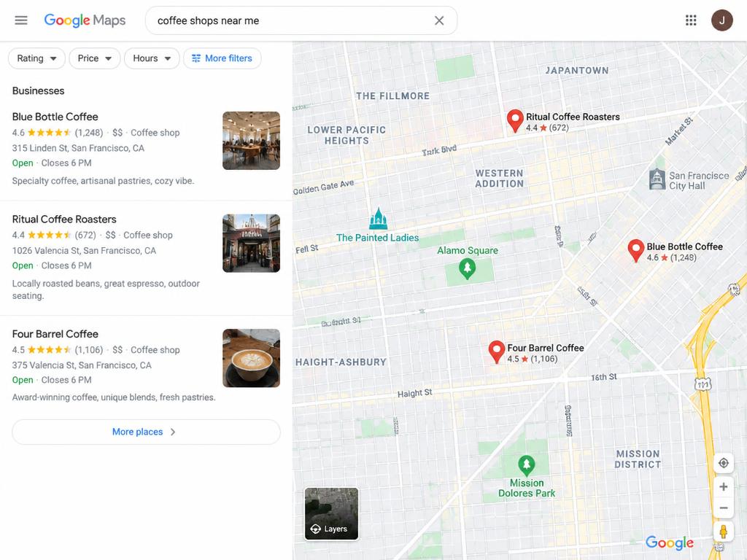Click the Blue Bottle Coffee map label

[684, 246]
